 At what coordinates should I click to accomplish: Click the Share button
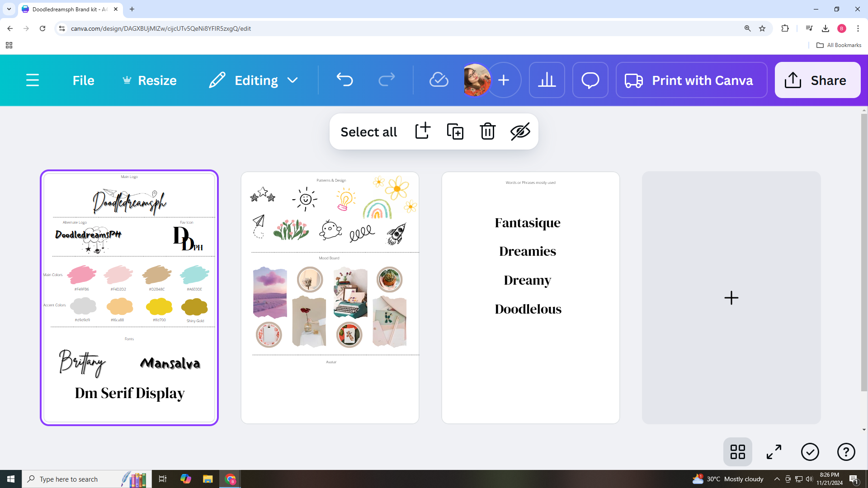[x=817, y=80]
